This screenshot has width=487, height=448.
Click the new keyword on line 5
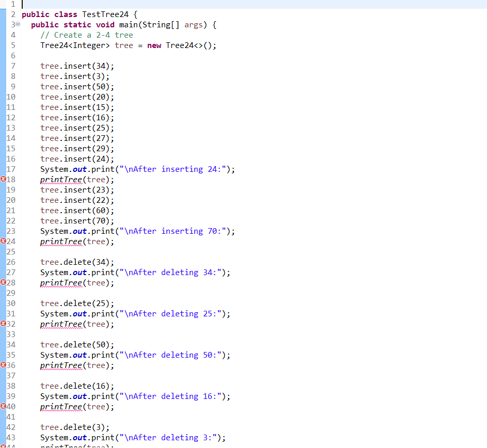154,45
